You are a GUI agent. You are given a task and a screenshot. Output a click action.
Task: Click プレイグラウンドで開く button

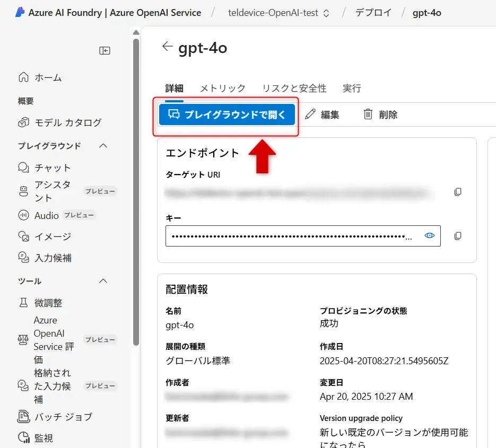226,115
